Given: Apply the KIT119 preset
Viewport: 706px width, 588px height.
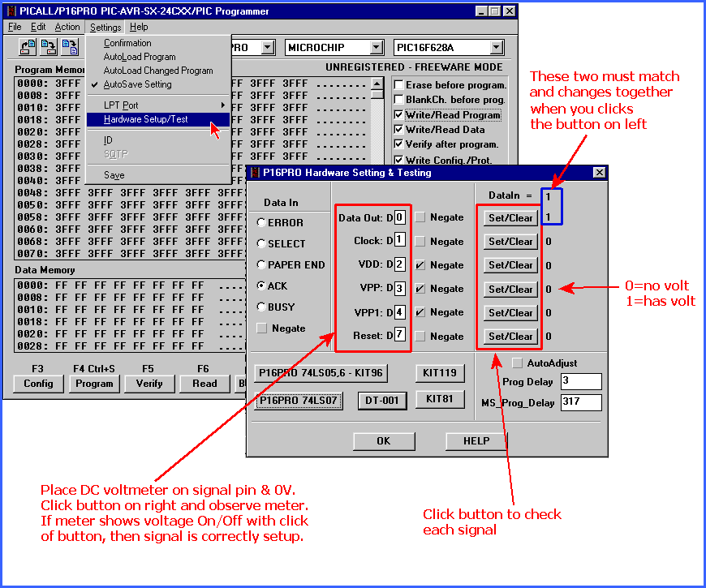Looking at the screenshot, I should [440, 373].
